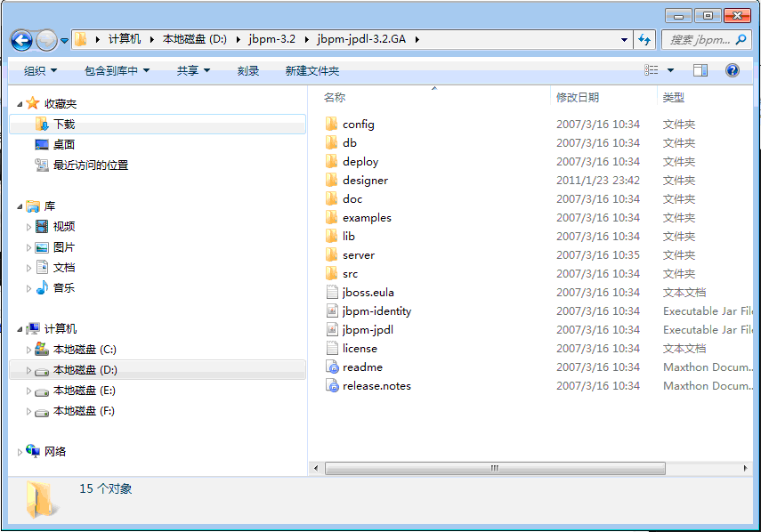761x532 pixels.
Task: Click the scroll right arrow of file list
Action: tap(746, 469)
